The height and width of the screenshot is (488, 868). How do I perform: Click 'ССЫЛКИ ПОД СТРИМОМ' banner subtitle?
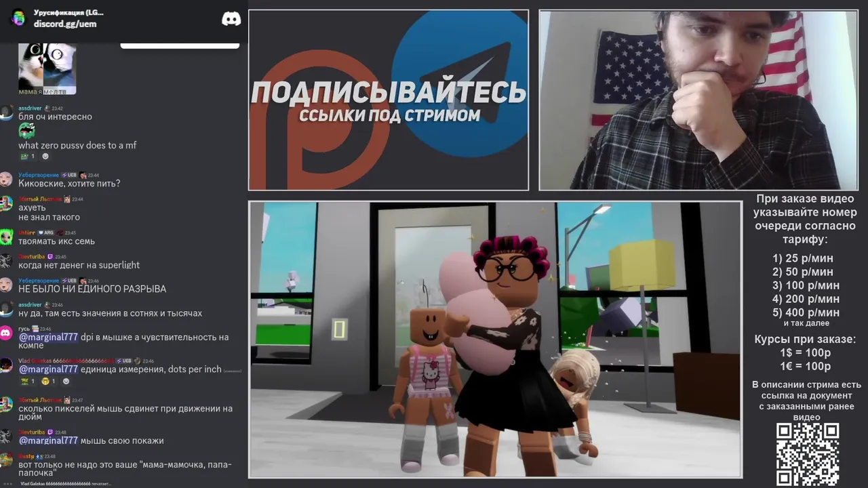pos(390,115)
